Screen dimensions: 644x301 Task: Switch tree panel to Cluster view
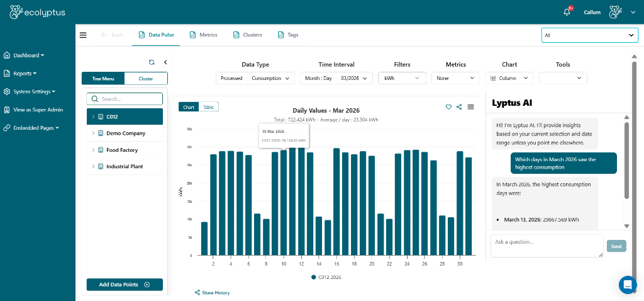click(146, 79)
